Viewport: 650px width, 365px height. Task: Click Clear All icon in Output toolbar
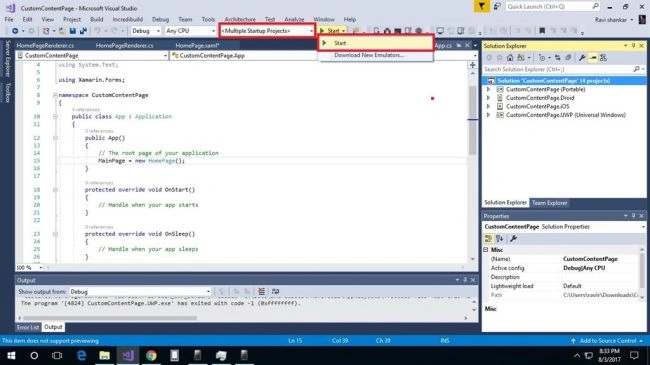pos(261,292)
